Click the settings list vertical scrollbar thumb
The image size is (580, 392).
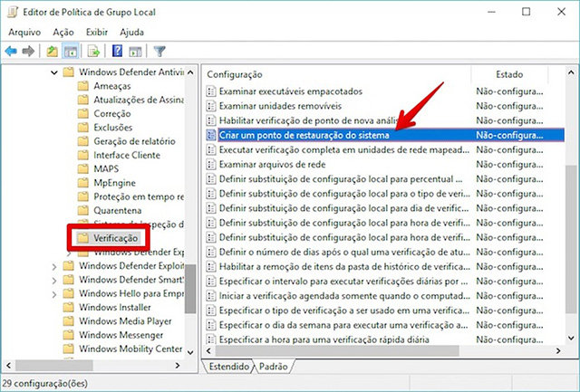[x=570, y=240]
